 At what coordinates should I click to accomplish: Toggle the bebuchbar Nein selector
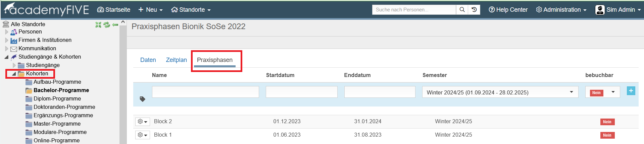602,92
